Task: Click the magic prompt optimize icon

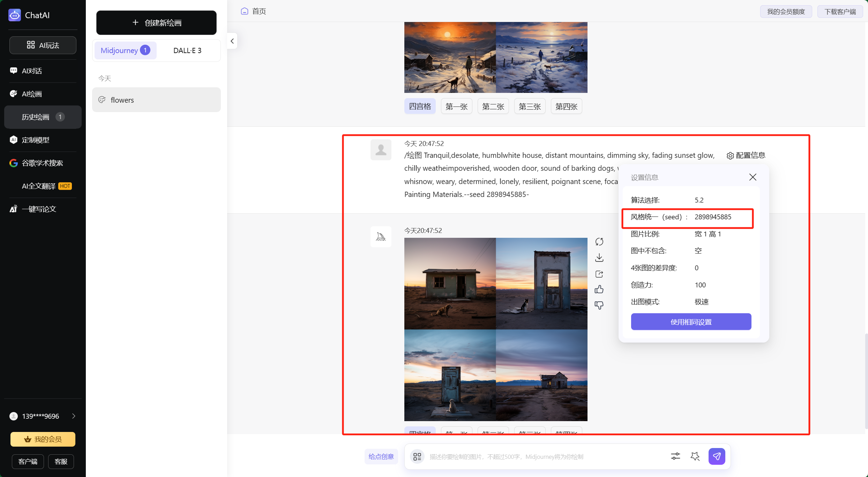Action: tap(695, 456)
